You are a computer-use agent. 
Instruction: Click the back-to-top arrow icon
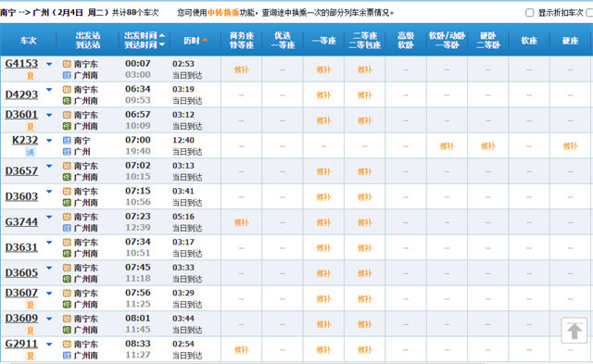[x=574, y=331]
